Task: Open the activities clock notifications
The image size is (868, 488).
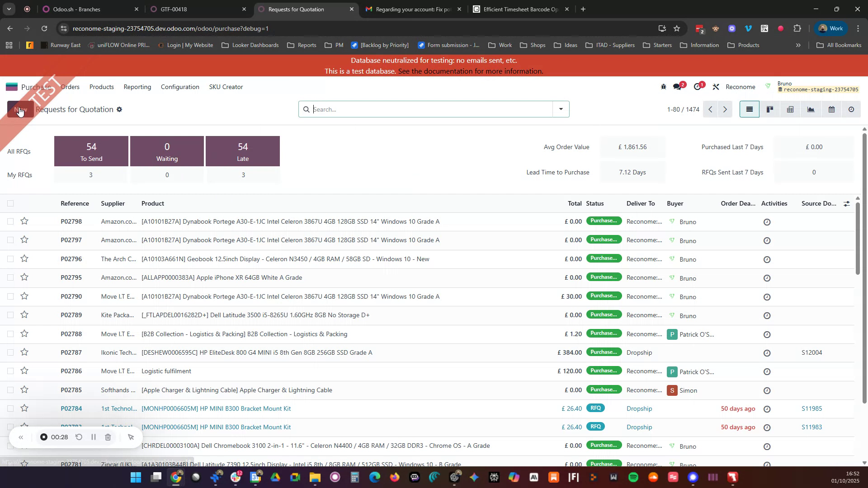Action: tap(698, 86)
